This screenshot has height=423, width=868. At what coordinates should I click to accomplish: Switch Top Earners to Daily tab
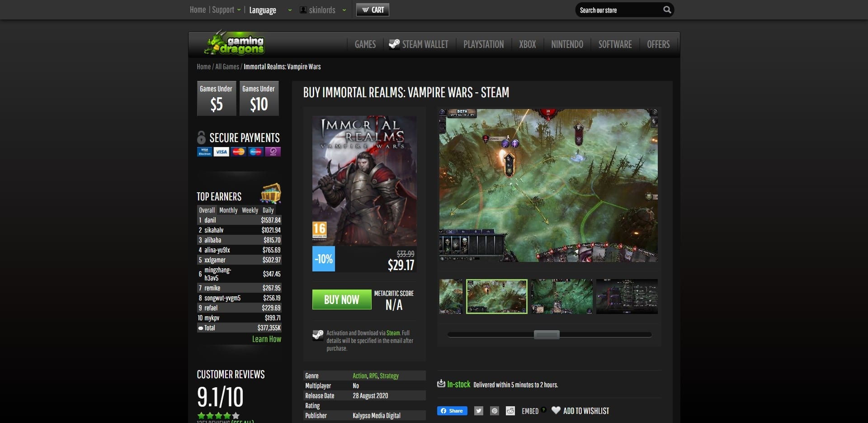pos(268,210)
